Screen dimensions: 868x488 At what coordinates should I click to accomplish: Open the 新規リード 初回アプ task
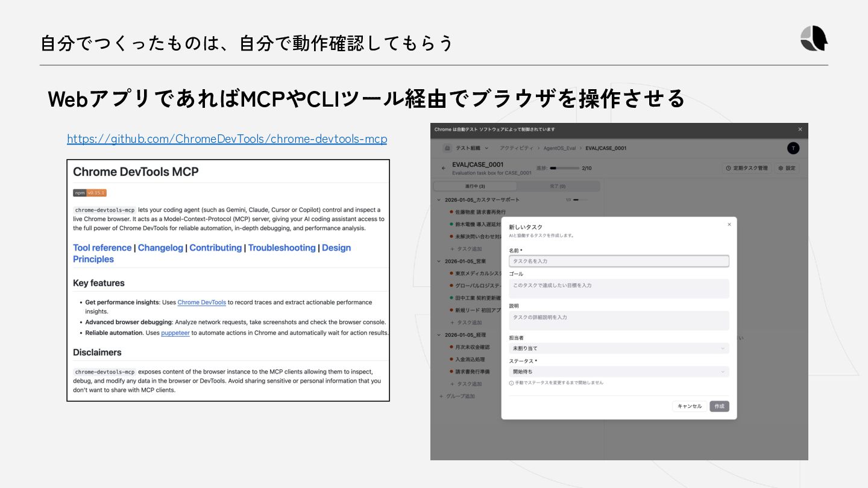(476, 310)
